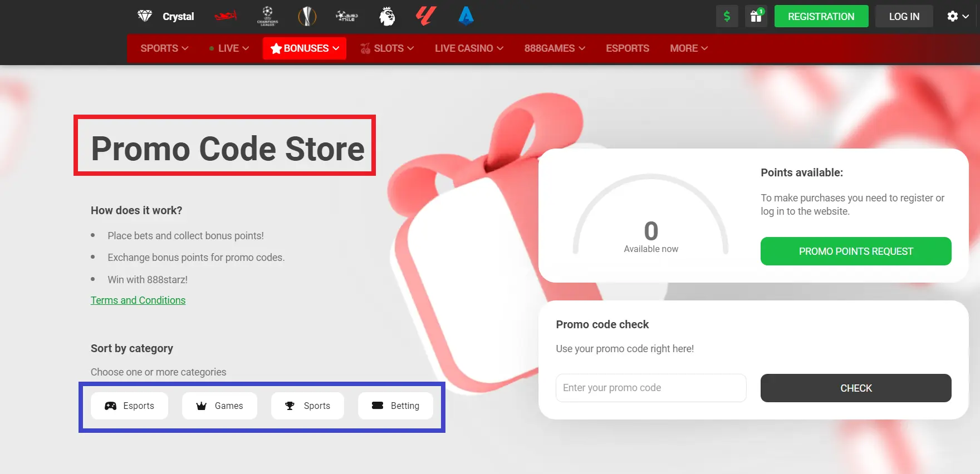Open the gift box notification icon
This screenshot has height=474, width=980.
point(756,16)
